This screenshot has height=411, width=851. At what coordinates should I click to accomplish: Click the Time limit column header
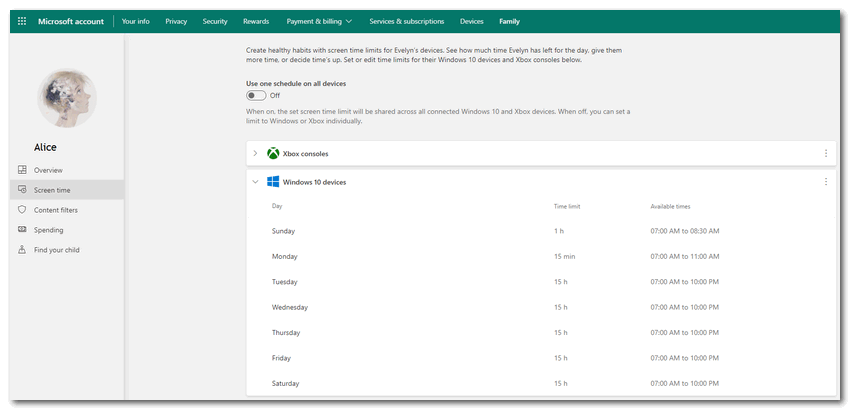pos(567,206)
